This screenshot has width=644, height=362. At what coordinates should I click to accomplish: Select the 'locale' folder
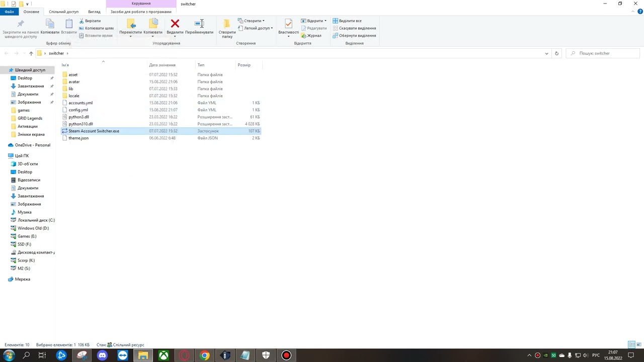point(74,96)
